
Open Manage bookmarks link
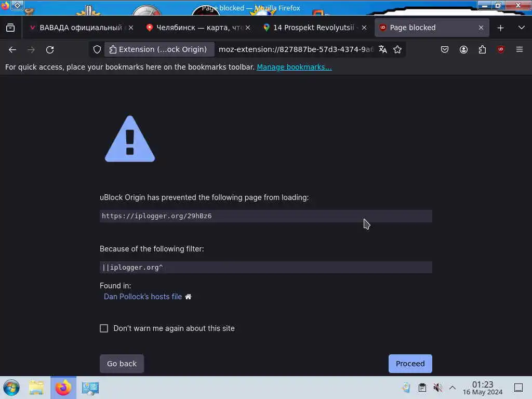[294, 67]
